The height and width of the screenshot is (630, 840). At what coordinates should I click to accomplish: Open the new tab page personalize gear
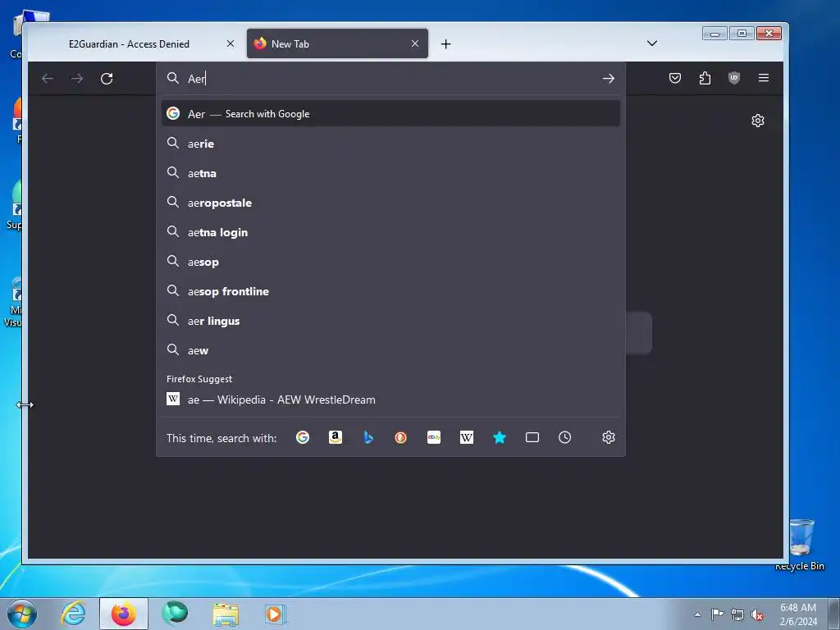pos(757,121)
